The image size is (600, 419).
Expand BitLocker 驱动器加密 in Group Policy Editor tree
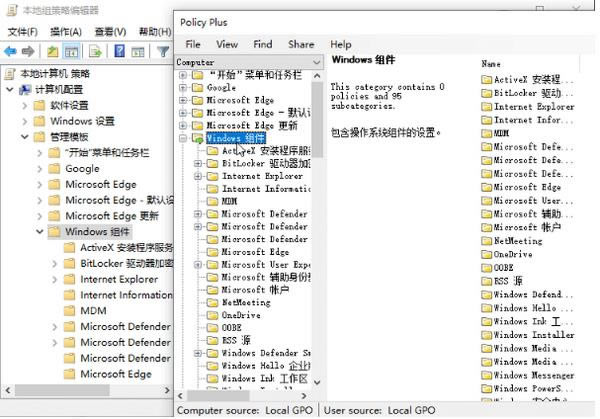(54, 263)
